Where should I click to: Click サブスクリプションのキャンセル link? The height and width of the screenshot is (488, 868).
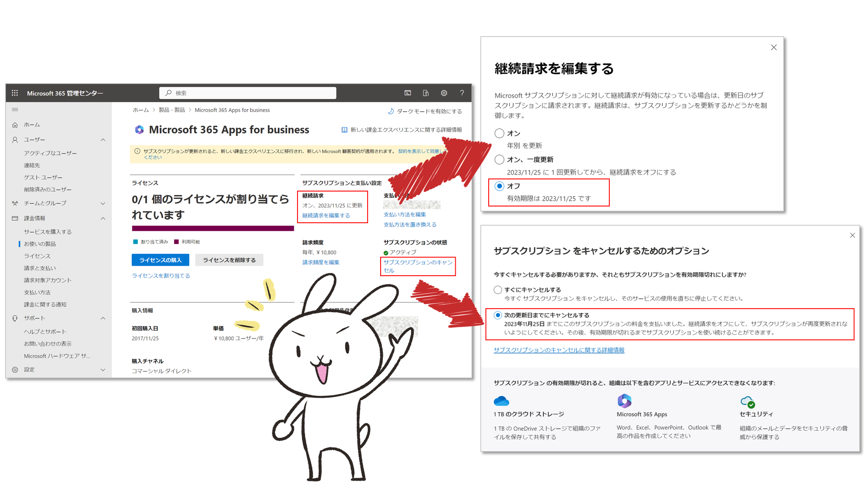418,266
